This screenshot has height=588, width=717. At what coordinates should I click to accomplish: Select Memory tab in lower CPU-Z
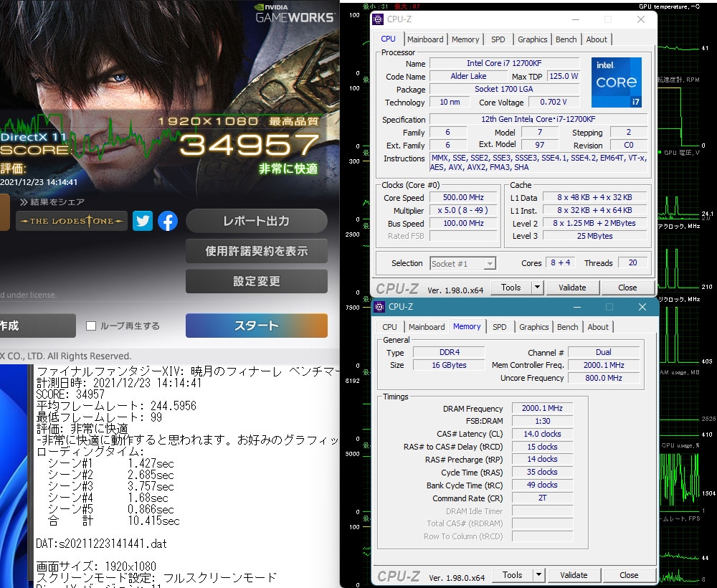tap(467, 326)
